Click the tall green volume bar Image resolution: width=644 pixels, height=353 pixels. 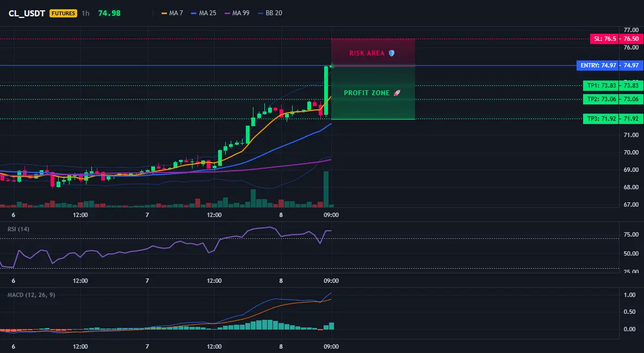click(x=326, y=189)
